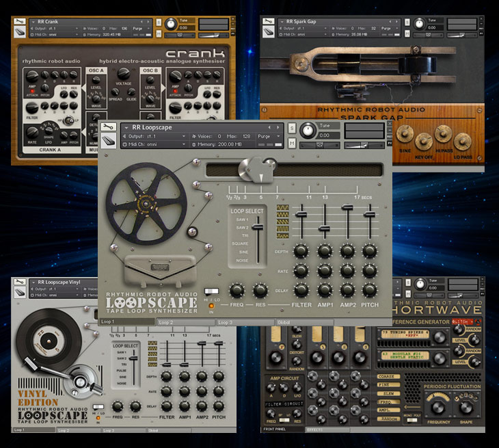
Task: Flip the HI / LO filter switch in Loopscape
Action: click(x=211, y=291)
